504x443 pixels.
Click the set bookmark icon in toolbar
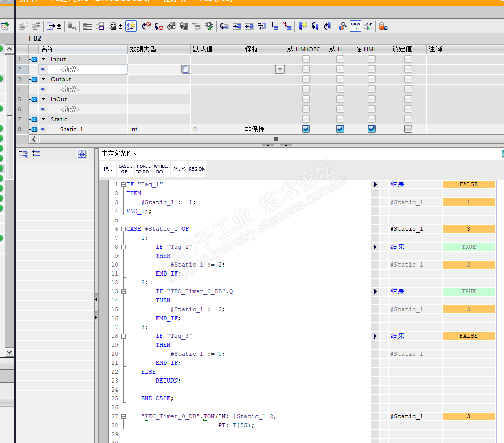tap(303, 26)
